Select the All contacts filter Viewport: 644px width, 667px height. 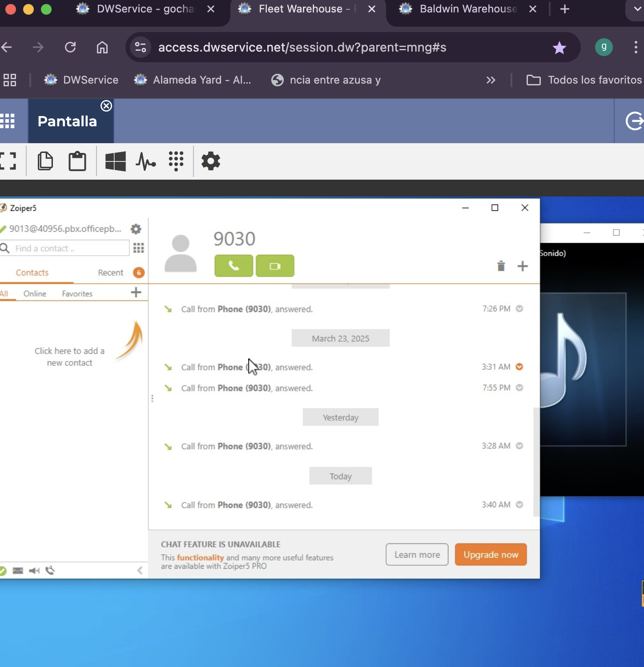click(x=4, y=293)
